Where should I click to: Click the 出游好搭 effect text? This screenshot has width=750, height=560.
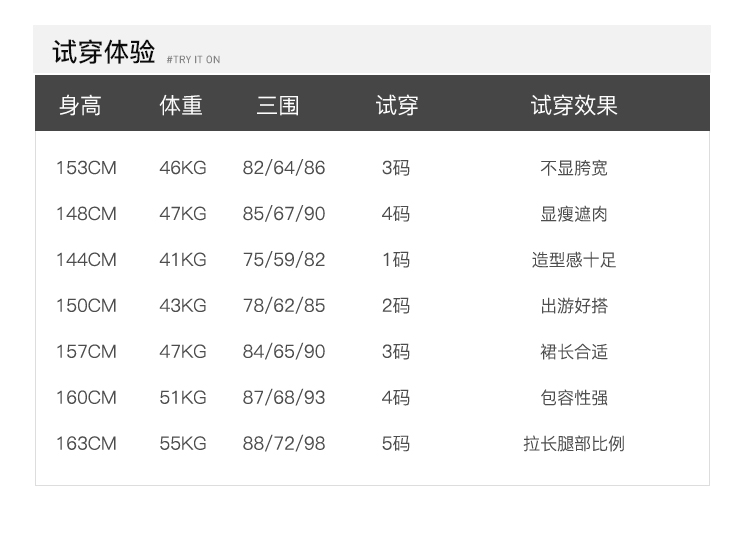[574, 306]
